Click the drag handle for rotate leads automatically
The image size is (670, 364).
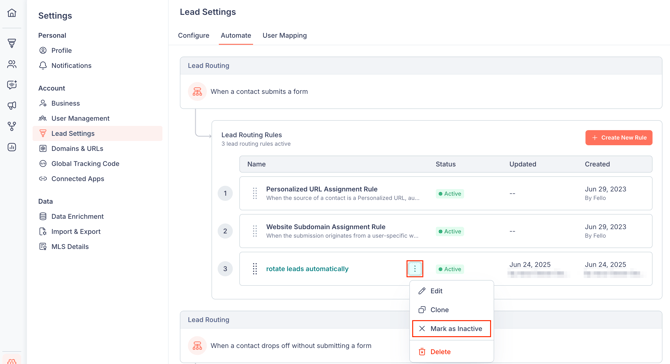click(255, 269)
